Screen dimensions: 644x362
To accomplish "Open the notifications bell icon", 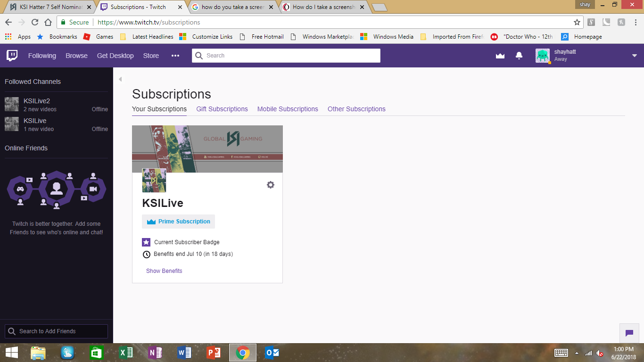I will (x=519, y=56).
